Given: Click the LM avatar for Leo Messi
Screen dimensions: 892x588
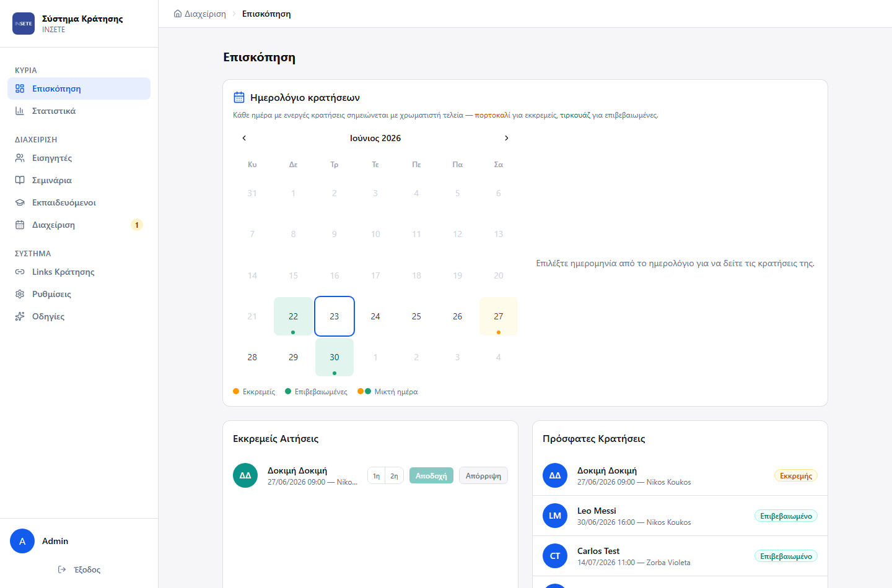Looking at the screenshot, I should pos(555,516).
